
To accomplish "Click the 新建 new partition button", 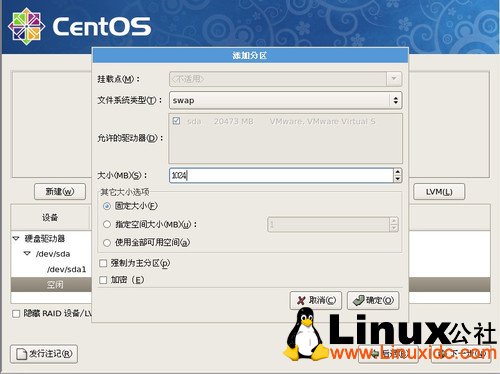I will point(60,191).
